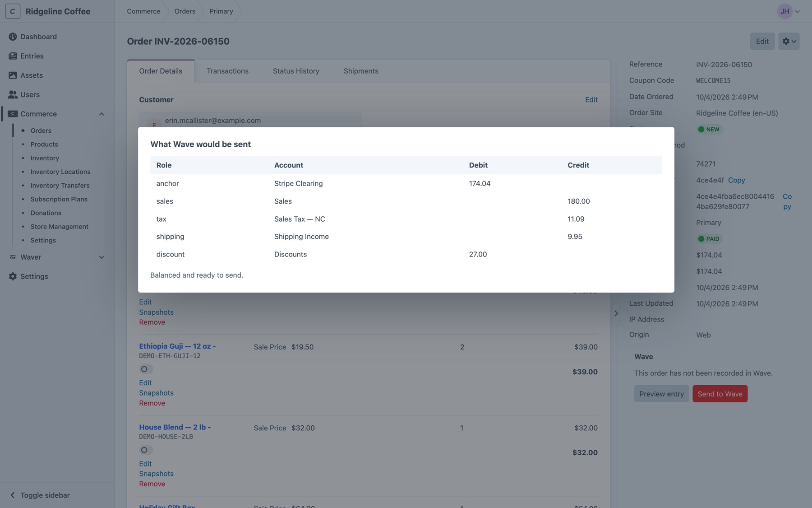Open the House Blend — 2 lb product link
The image size is (812, 508).
tap(175, 427)
